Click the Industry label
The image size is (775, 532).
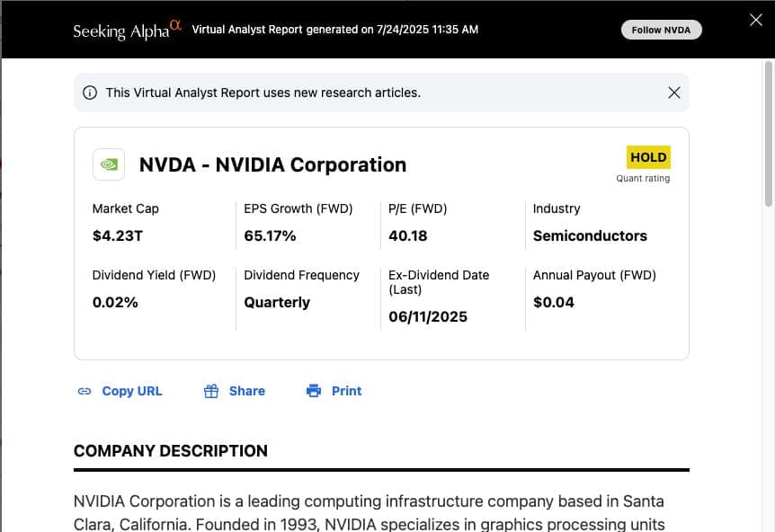point(557,209)
